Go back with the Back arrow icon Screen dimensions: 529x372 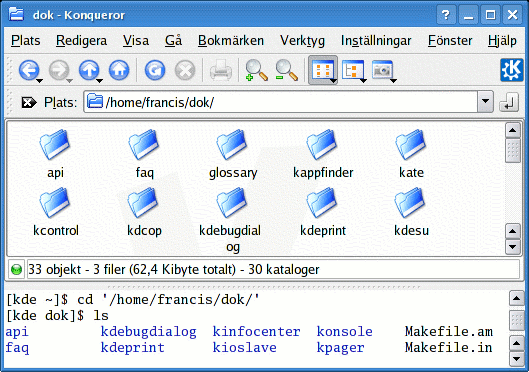tap(29, 70)
